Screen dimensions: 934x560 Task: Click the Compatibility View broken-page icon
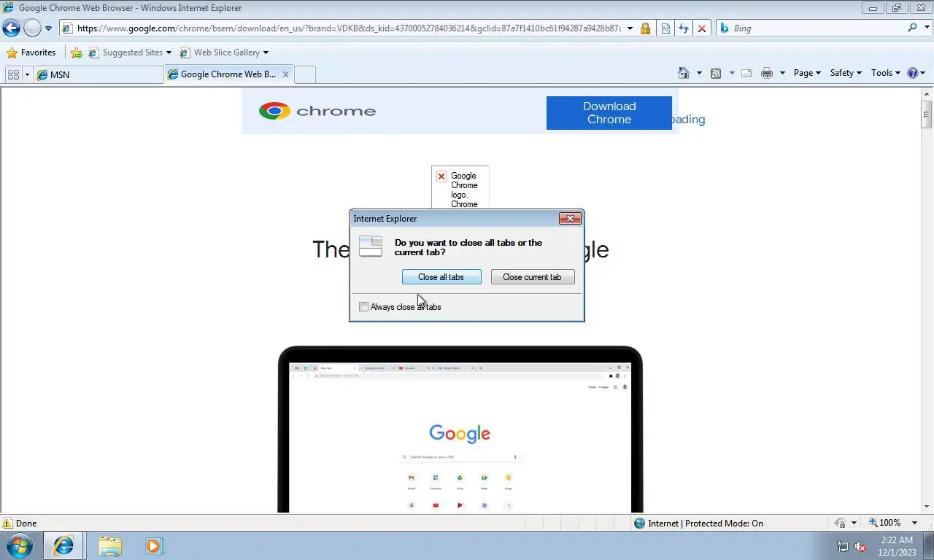click(665, 28)
